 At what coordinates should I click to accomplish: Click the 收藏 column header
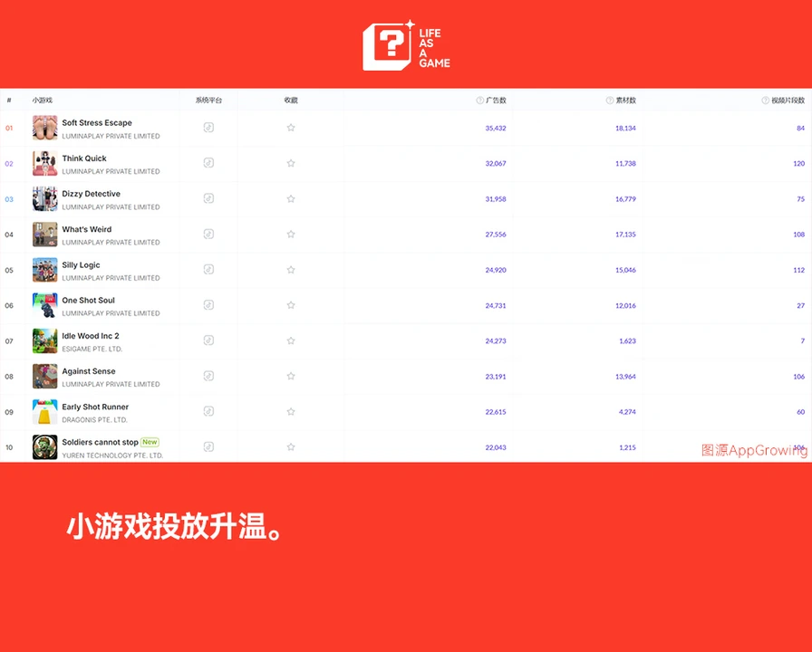pyautogui.click(x=291, y=101)
